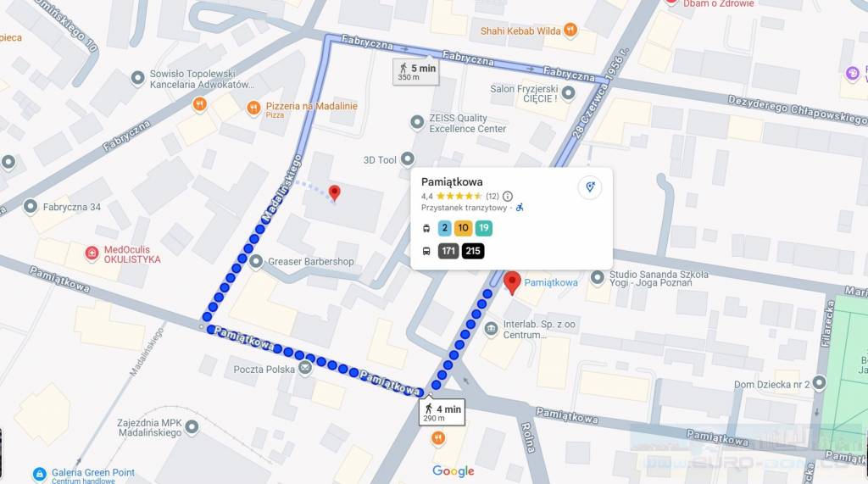The height and width of the screenshot is (484, 868).
Task: Choose bus line 171 badge
Action: tap(448, 251)
